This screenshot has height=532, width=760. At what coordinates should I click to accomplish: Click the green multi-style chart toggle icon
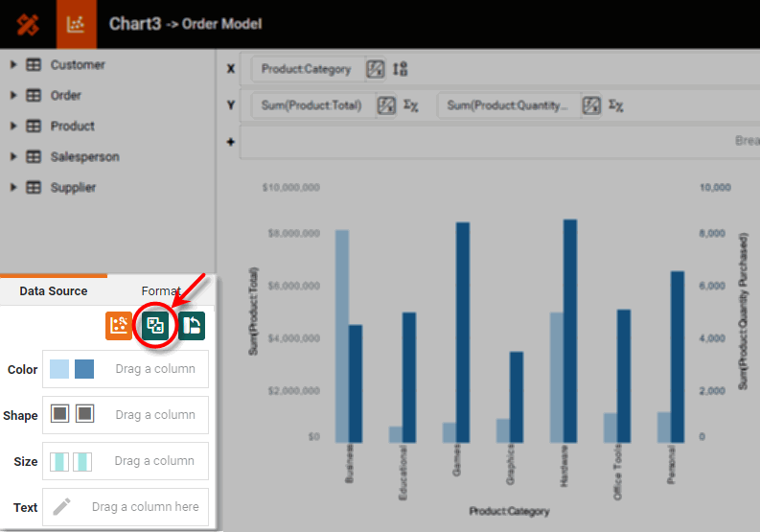click(155, 325)
